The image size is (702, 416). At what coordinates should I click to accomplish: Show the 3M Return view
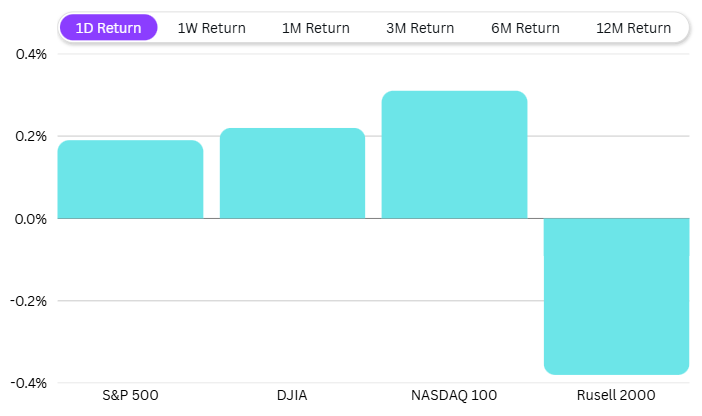pos(420,28)
